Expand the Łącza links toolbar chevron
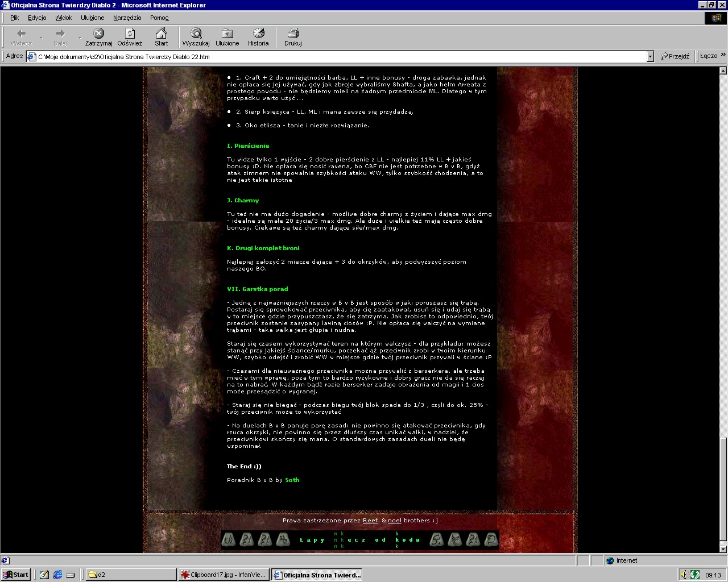Image resolution: width=728 pixels, height=582 pixels. click(723, 55)
